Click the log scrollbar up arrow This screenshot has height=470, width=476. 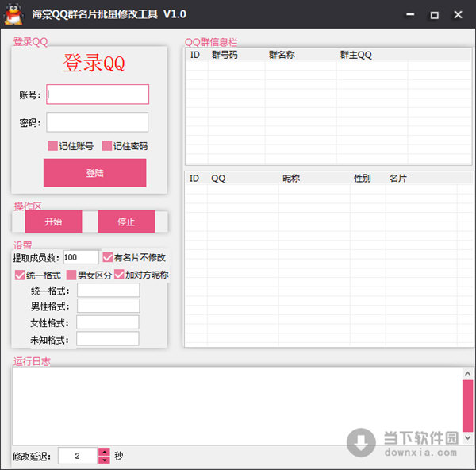[x=467, y=374]
